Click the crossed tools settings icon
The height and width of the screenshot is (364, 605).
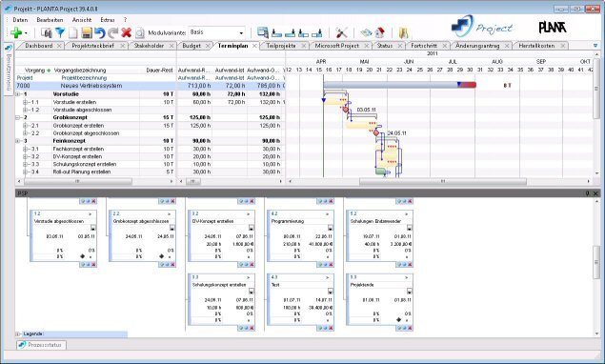coord(341,32)
